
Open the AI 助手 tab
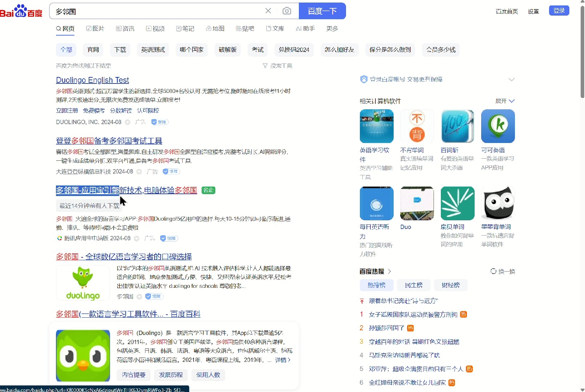(x=305, y=29)
